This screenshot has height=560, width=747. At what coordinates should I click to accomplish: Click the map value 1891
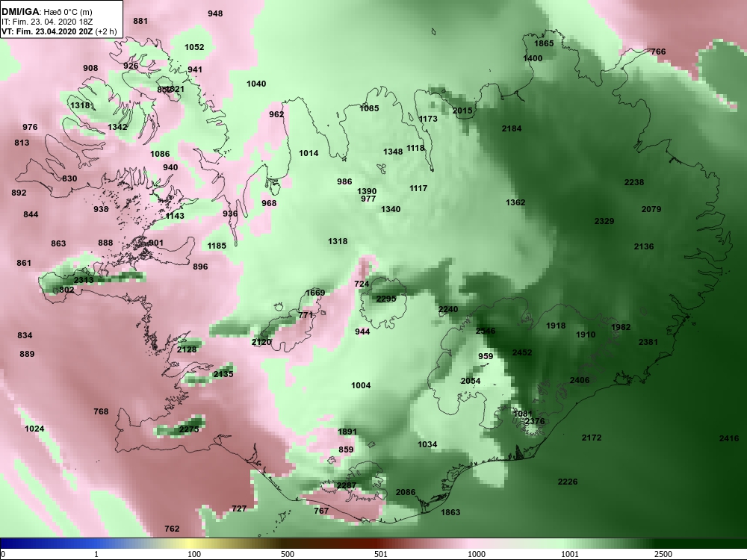point(347,432)
